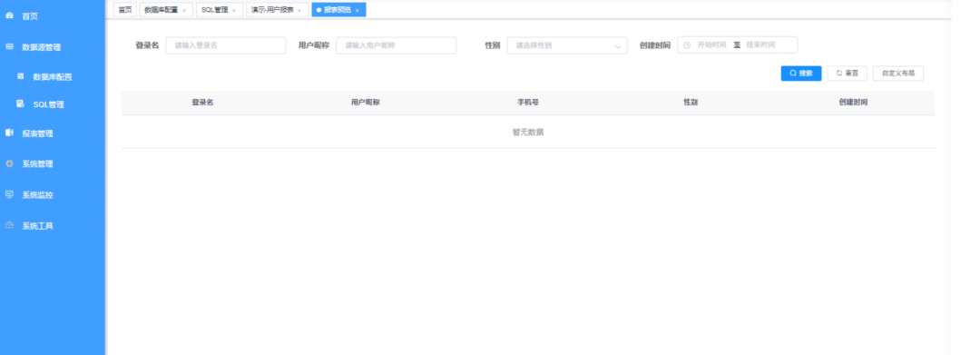Click the 报表管理 sidebar icon
980x355 pixels.
tap(9, 133)
